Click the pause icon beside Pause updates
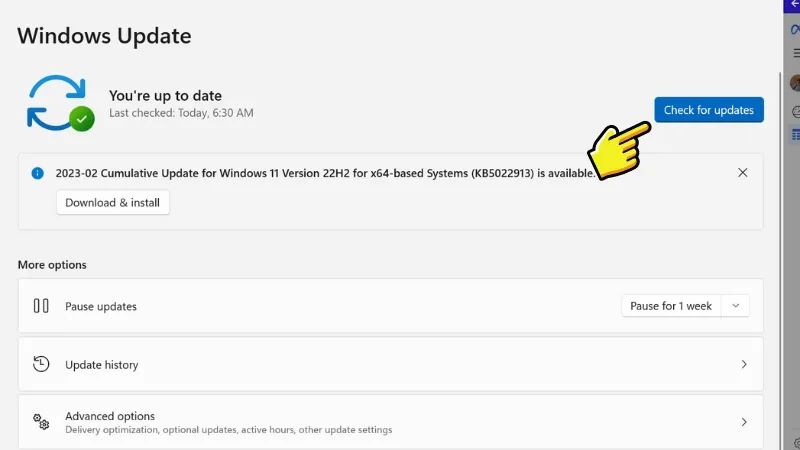Image resolution: width=800 pixels, height=450 pixels. 41,306
